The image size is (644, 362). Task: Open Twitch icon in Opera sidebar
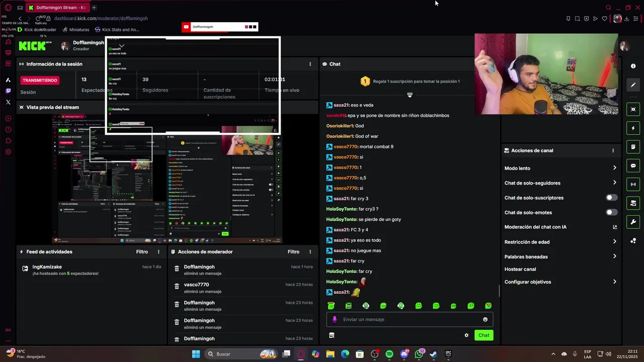coord(8,91)
